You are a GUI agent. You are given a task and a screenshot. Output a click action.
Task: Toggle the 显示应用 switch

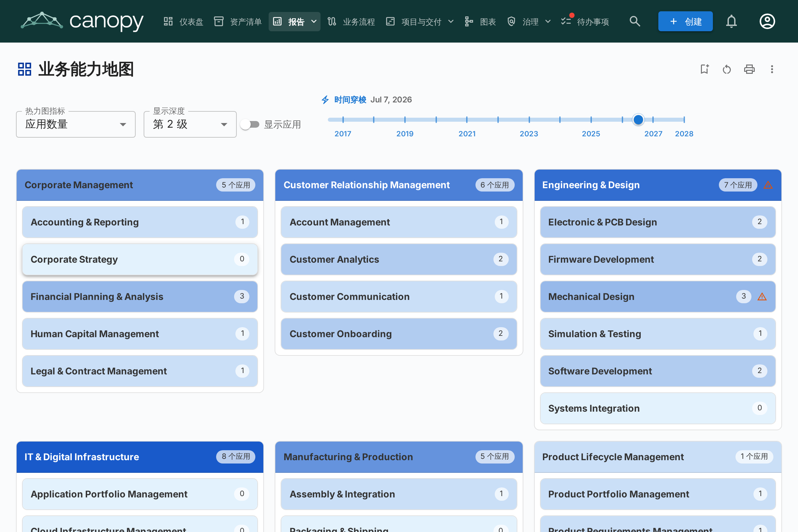tap(250, 124)
